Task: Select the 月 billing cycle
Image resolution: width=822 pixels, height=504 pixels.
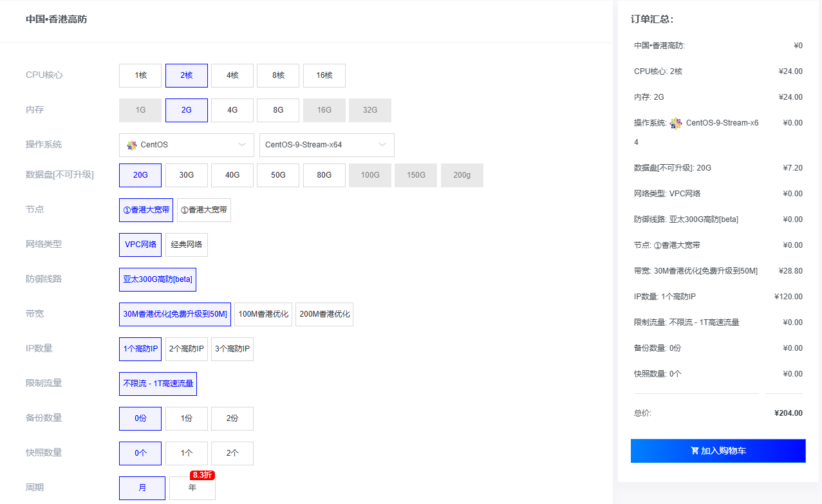Action: click(142, 488)
